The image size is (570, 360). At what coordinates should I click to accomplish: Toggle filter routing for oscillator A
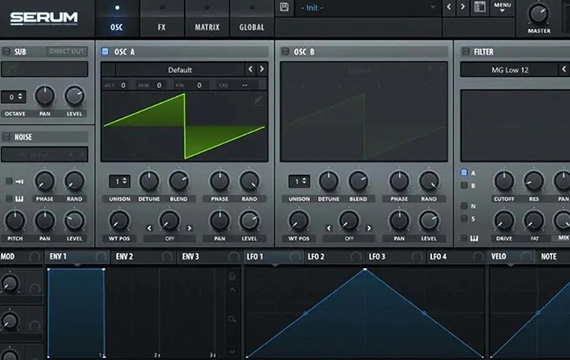(464, 172)
